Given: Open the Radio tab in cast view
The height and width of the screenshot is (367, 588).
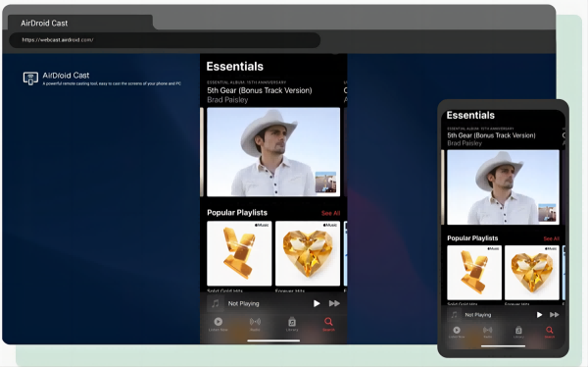Looking at the screenshot, I should pos(255,324).
